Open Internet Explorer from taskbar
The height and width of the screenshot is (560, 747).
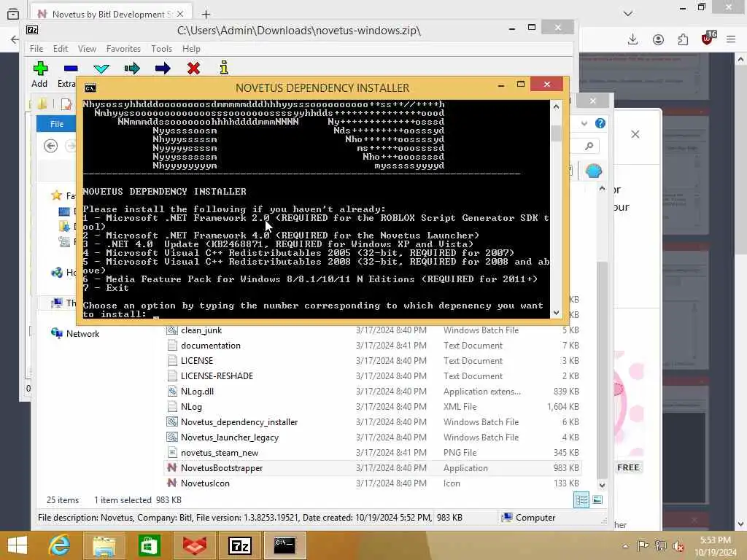tap(60, 545)
